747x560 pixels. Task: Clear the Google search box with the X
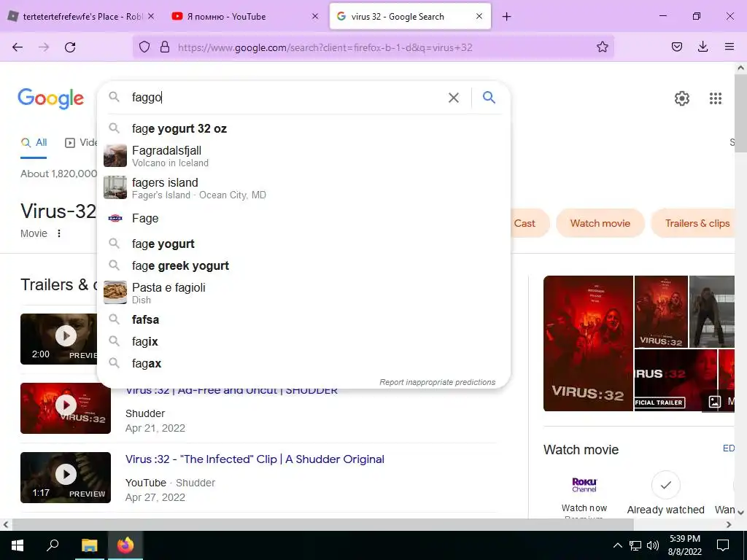[x=454, y=98]
